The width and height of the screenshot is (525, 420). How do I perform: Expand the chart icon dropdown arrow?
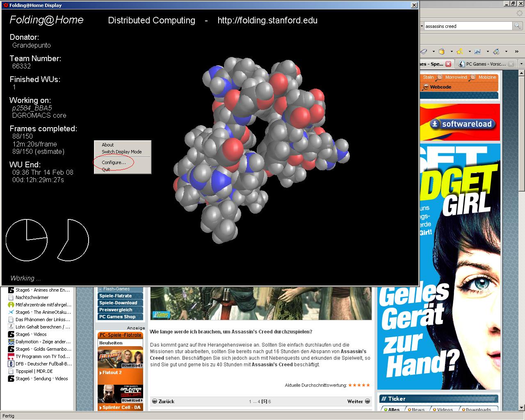[x=487, y=52]
